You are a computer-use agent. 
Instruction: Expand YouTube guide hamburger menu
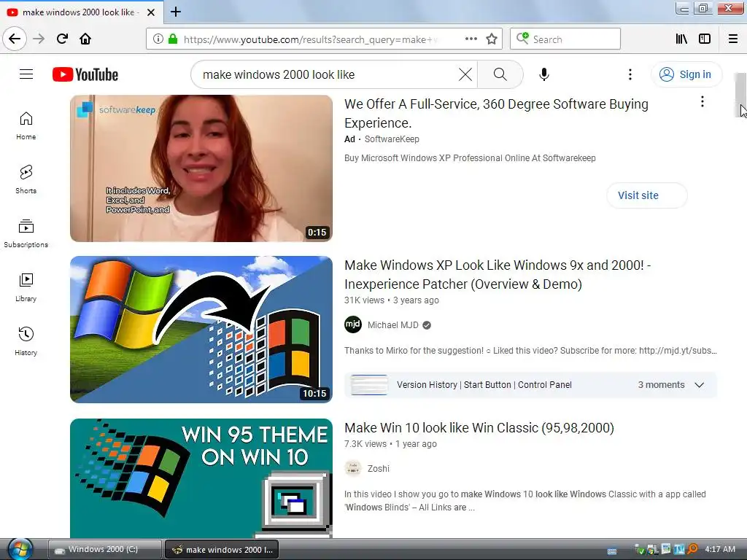[x=26, y=74]
